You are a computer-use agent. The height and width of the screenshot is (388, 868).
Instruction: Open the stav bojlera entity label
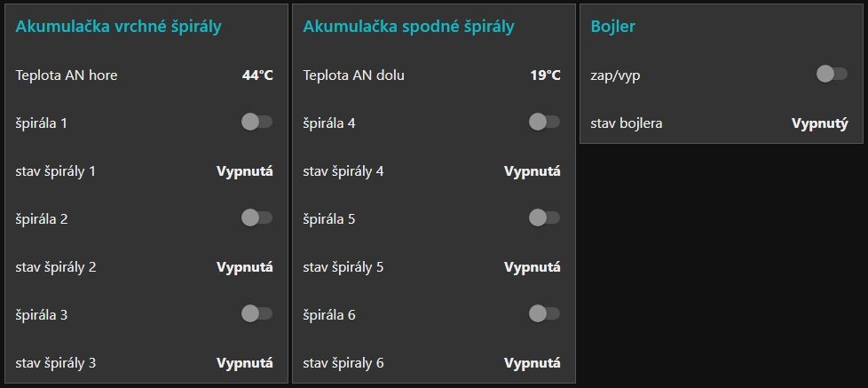click(627, 123)
